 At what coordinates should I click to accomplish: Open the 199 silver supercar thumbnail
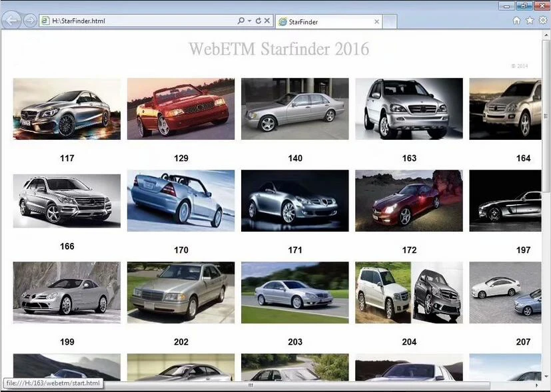(67, 292)
